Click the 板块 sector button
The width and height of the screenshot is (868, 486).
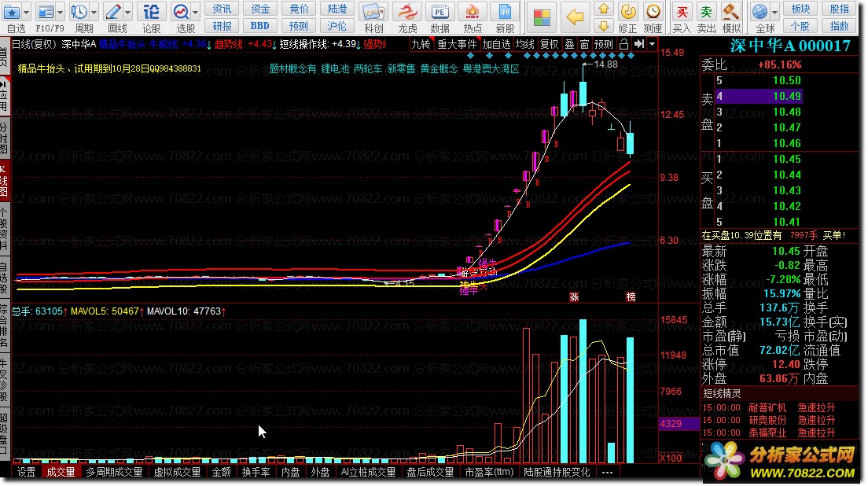800,9
